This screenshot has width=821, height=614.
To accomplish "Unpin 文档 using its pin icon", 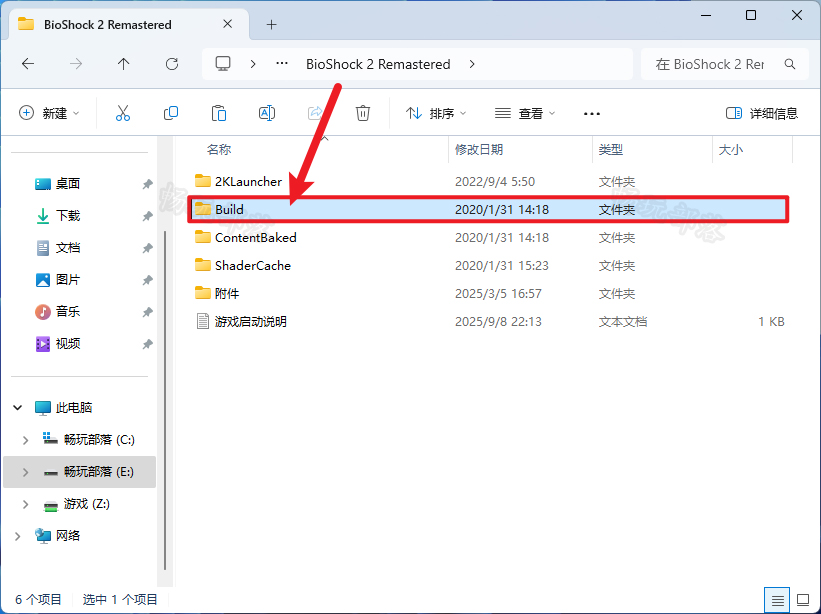I will pos(147,248).
